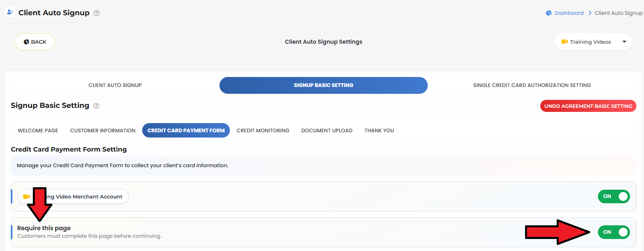Expand the Training Videos dropdown arrow
Image resolution: width=644 pixels, height=251 pixels.
coord(624,42)
